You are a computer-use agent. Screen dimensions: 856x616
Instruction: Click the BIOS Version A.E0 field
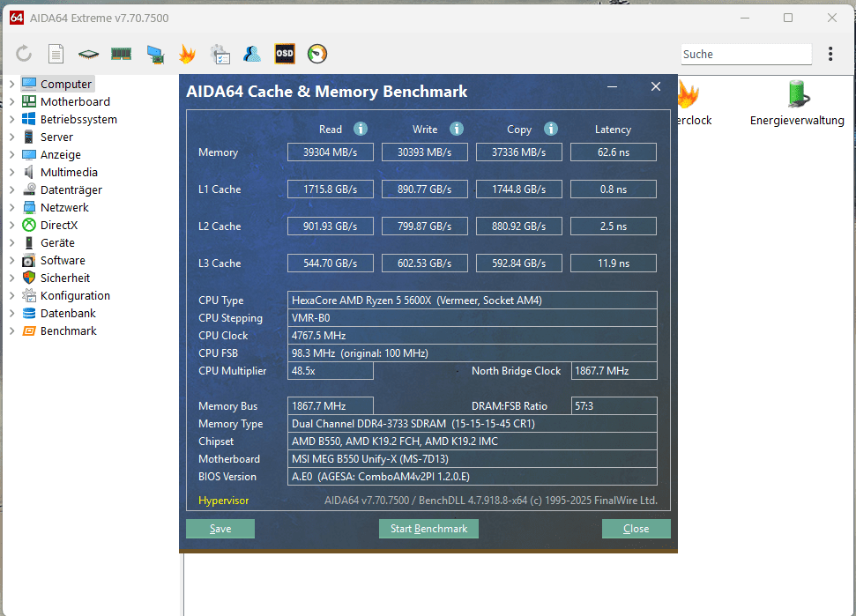[x=473, y=477]
